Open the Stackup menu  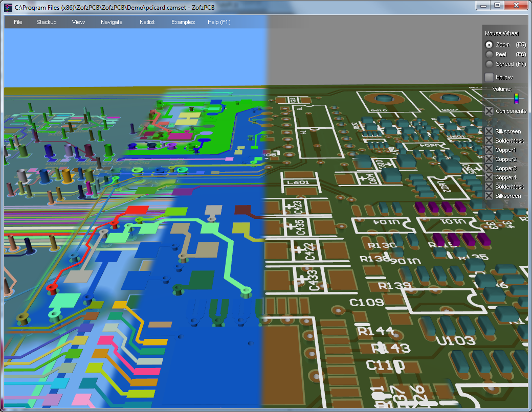click(x=47, y=22)
